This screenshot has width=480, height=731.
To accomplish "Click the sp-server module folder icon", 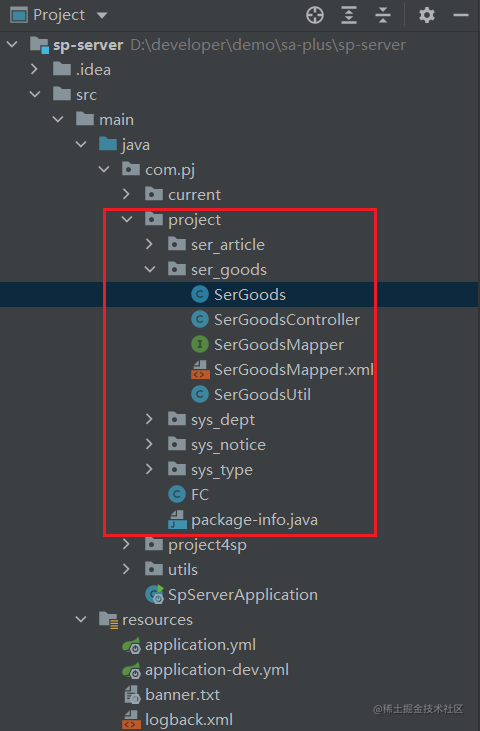I will coord(39,45).
